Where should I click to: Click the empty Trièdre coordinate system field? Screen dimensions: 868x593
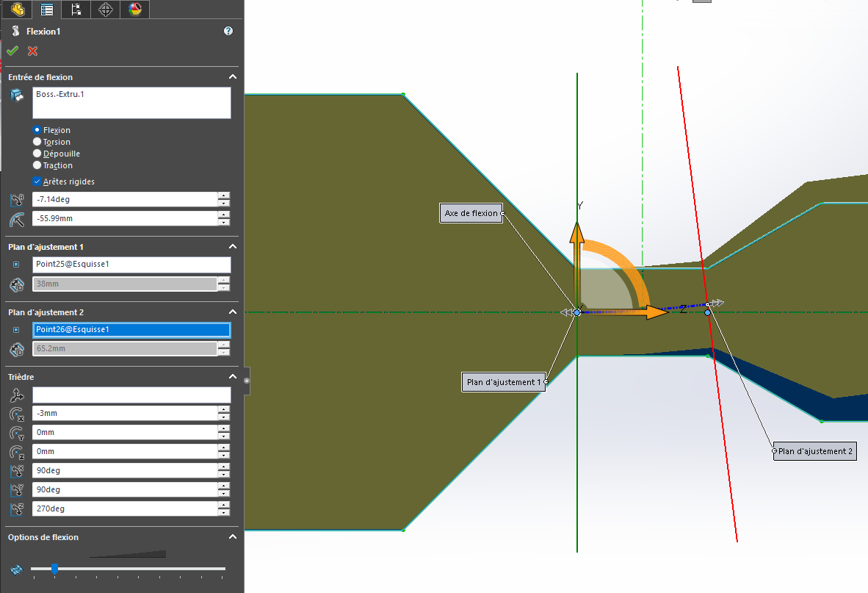(131, 395)
